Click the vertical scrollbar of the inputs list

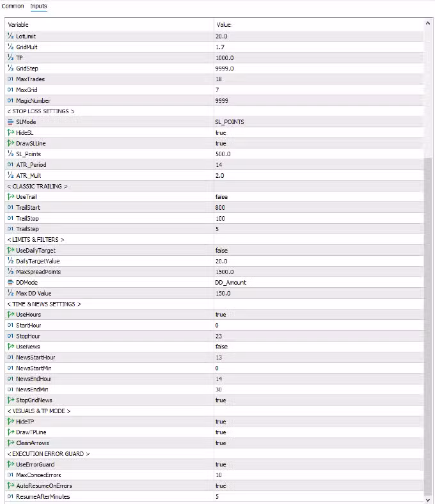point(429,320)
